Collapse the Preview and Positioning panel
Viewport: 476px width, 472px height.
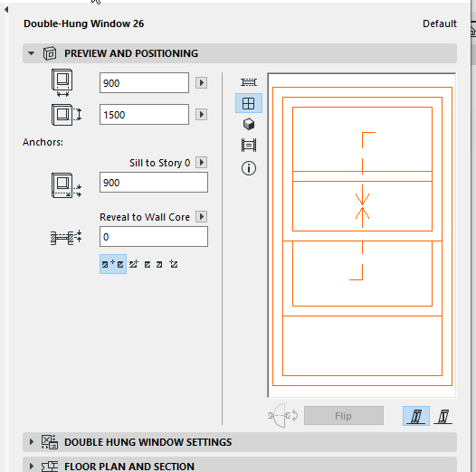(x=31, y=53)
